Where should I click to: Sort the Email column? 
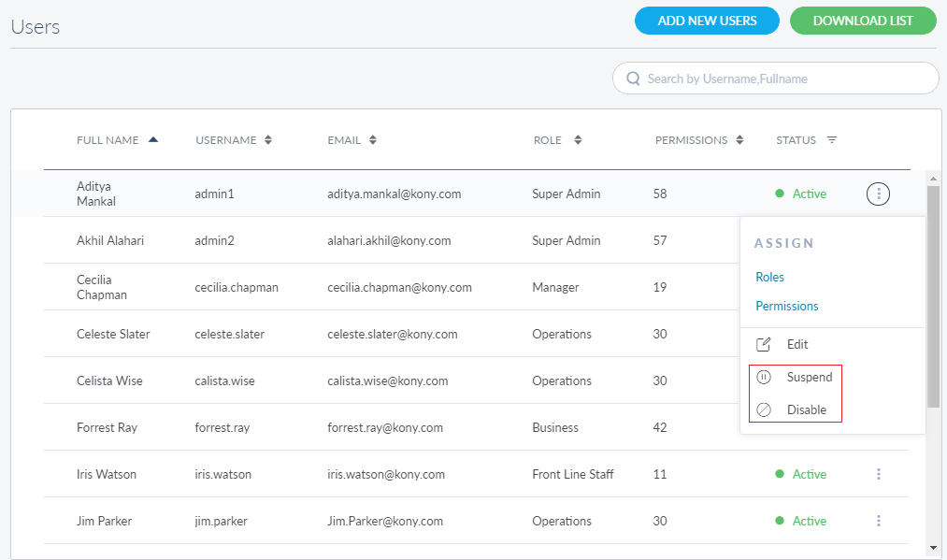(373, 140)
